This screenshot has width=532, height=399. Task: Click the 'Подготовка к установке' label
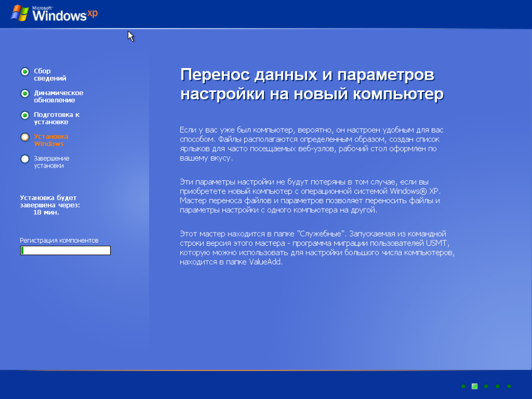[57, 118]
